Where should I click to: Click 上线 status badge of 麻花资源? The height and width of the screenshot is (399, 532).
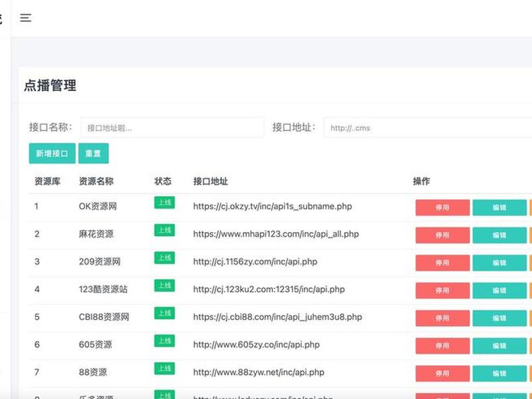[164, 230]
